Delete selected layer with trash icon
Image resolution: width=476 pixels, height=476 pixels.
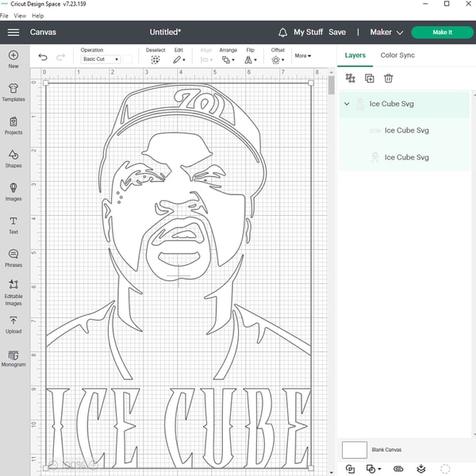(x=388, y=79)
